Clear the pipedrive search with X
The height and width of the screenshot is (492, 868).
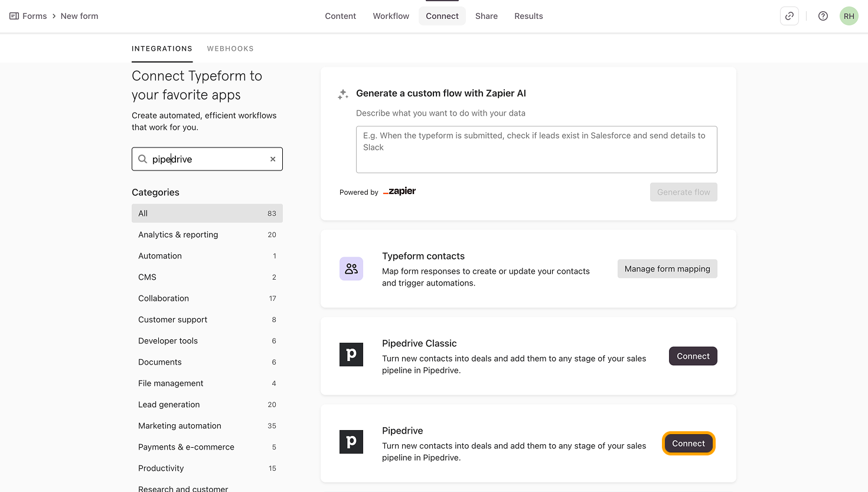(273, 159)
